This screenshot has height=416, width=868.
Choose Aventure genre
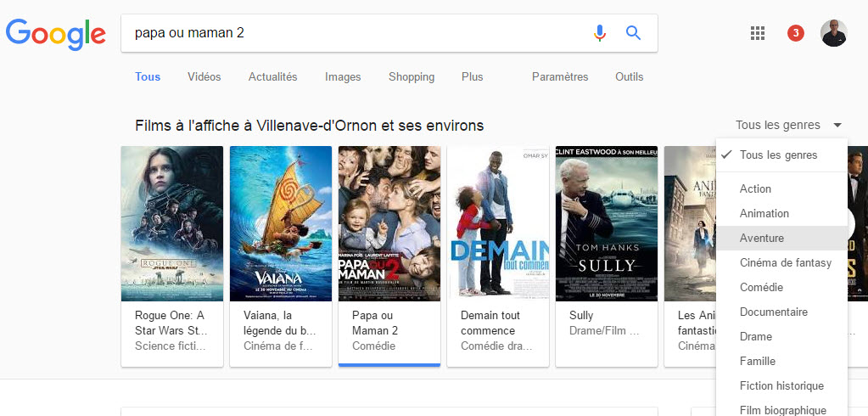tap(781, 239)
